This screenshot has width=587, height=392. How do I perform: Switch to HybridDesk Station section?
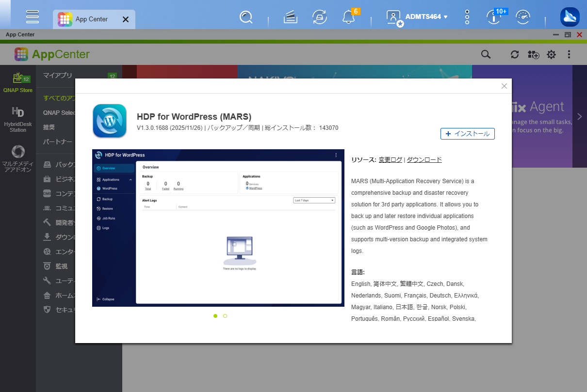pyautogui.click(x=18, y=119)
